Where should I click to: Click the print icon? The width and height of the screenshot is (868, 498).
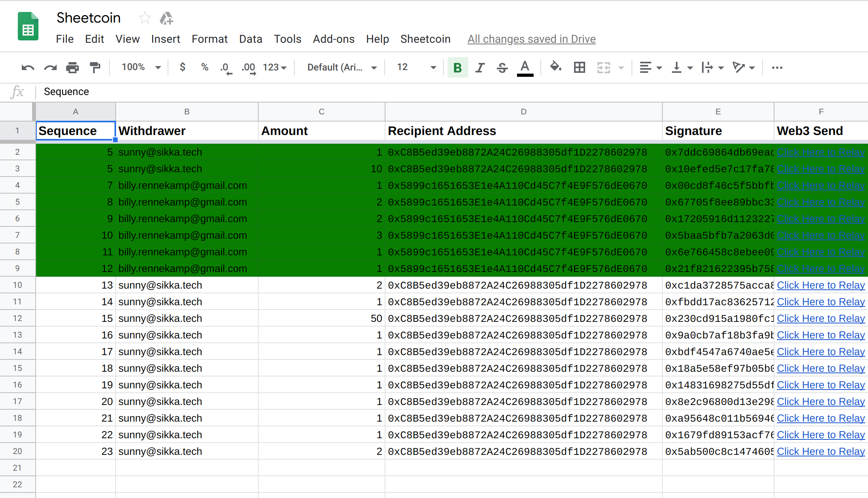pos(72,68)
